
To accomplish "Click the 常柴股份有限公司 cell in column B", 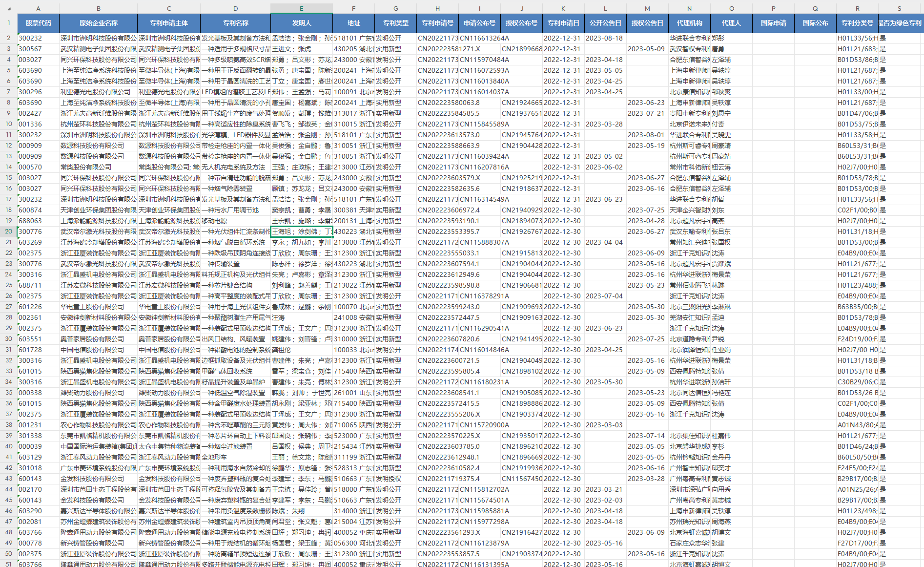I will tap(99, 167).
